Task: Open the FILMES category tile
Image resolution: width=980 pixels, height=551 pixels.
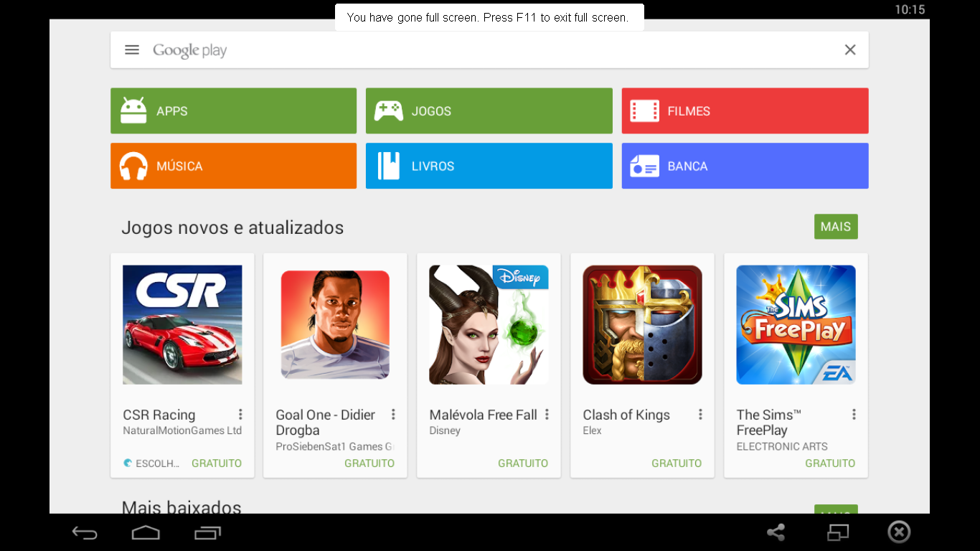Action: tap(745, 110)
